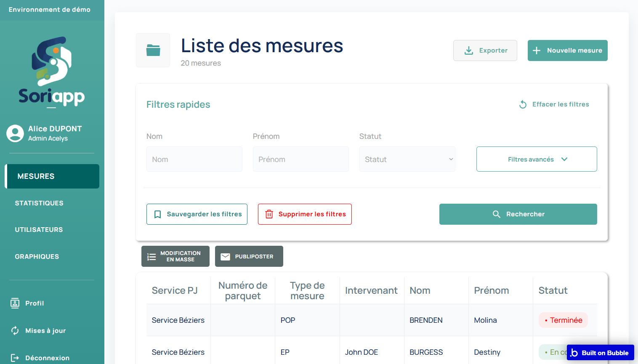Go to STATISTIQUES
Viewport: 638px width, 364px height.
[39, 203]
